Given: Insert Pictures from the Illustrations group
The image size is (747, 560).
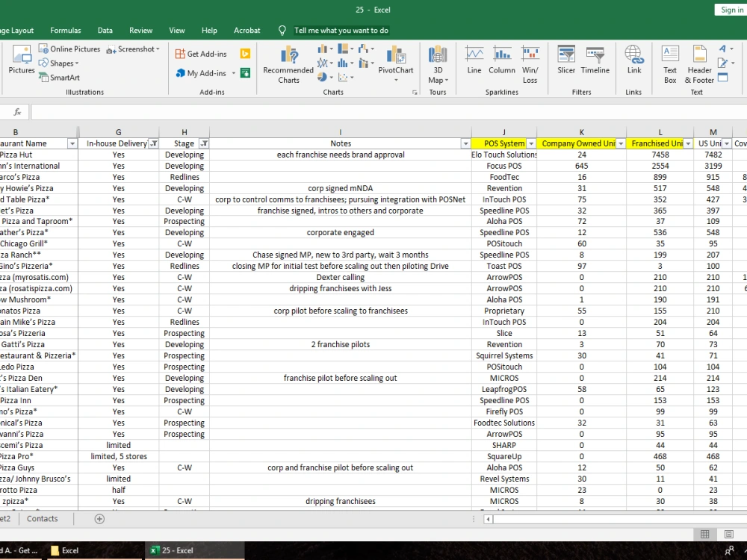Looking at the screenshot, I should click(22, 60).
